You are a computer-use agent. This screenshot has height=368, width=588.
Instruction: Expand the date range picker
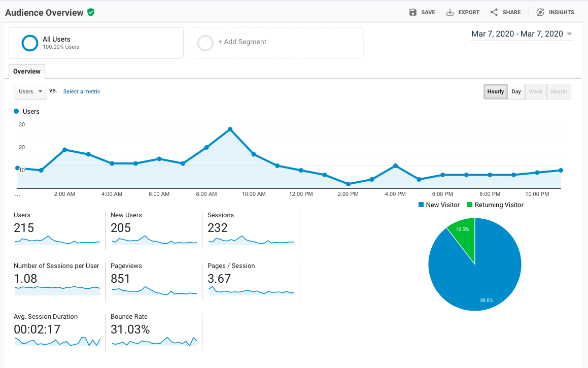pos(522,34)
